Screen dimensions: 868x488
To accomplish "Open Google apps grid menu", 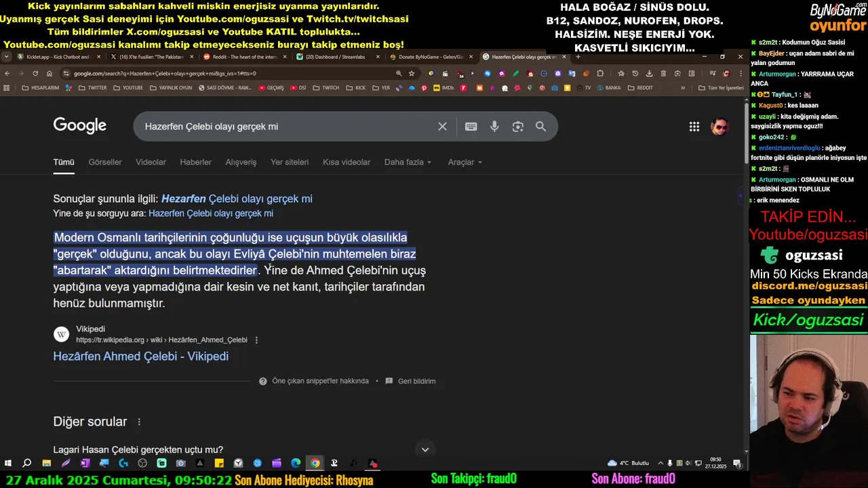I will pos(694,127).
